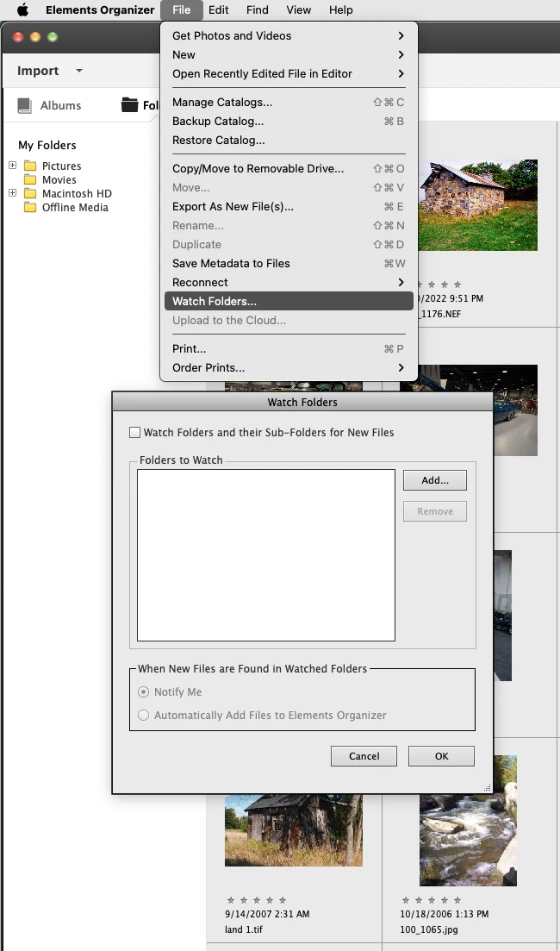The height and width of the screenshot is (951, 560).
Task: Open Recently Edited File in Editor submenu
Action: (x=289, y=73)
